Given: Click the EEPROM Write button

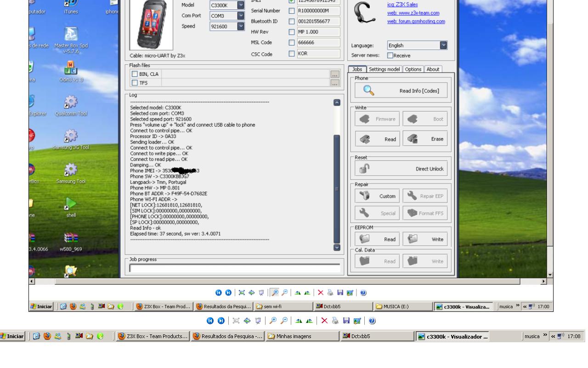Looking at the screenshot, I should coord(425,239).
